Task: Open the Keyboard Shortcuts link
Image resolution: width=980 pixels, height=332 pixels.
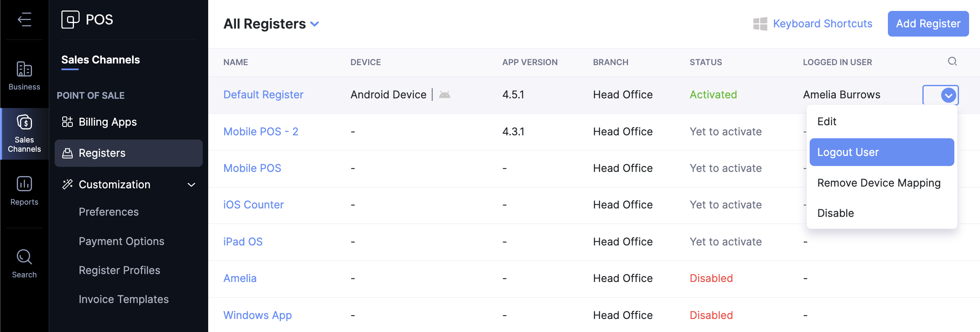Action: (x=822, y=24)
